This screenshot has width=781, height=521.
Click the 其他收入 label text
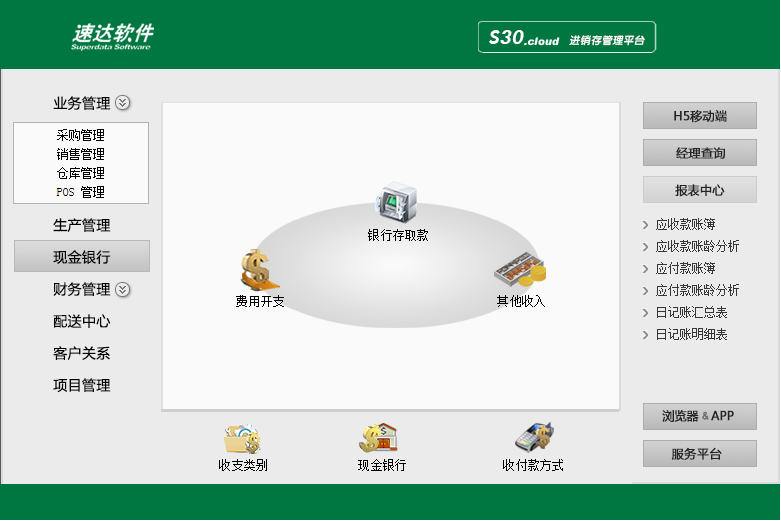(521, 301)
